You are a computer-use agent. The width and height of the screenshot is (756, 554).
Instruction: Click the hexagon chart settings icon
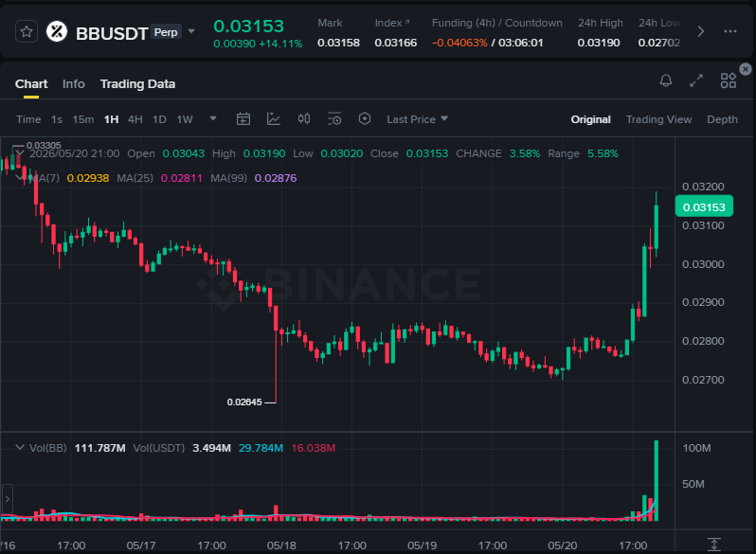(x=365, y=118)
